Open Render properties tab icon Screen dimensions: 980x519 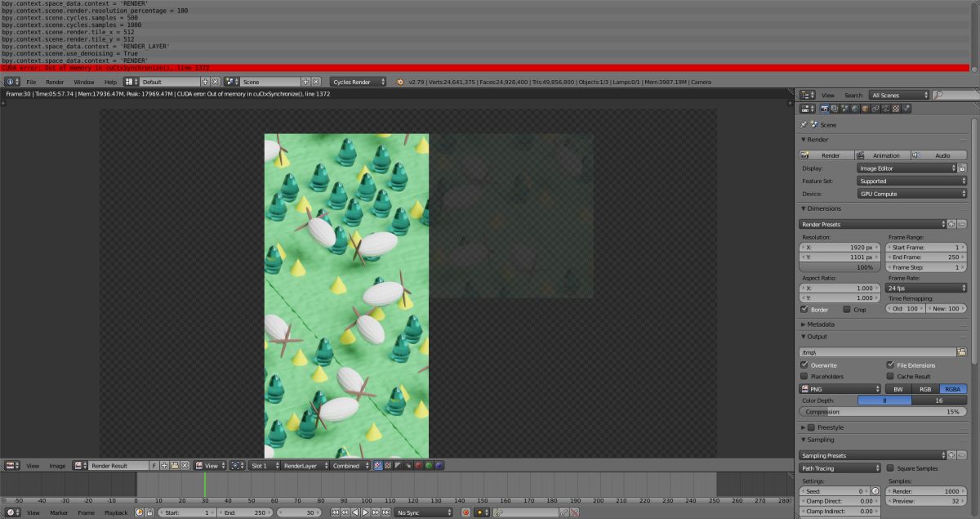(x=824, y=108)
